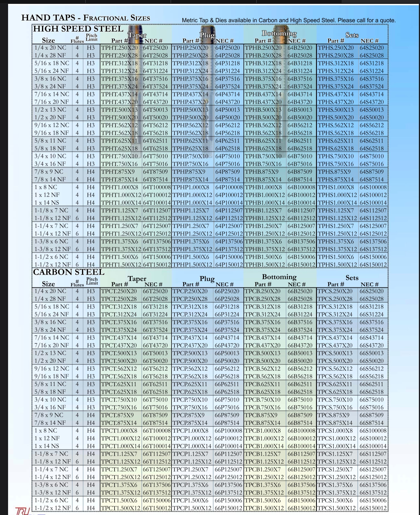The image size is (420, 515).
Task: Select the carbon steel 1-1/4 x 7 NC size cell
Action: tap(51, 469)
